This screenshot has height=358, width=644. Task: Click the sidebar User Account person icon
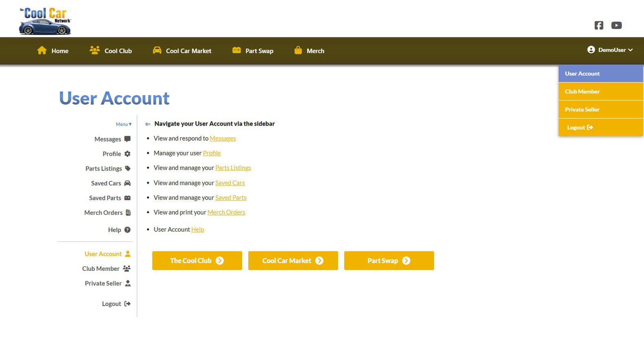point(128,254)
